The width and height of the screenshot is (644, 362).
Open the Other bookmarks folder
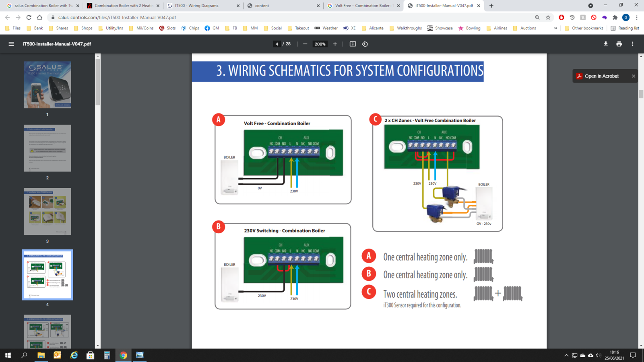584,28
